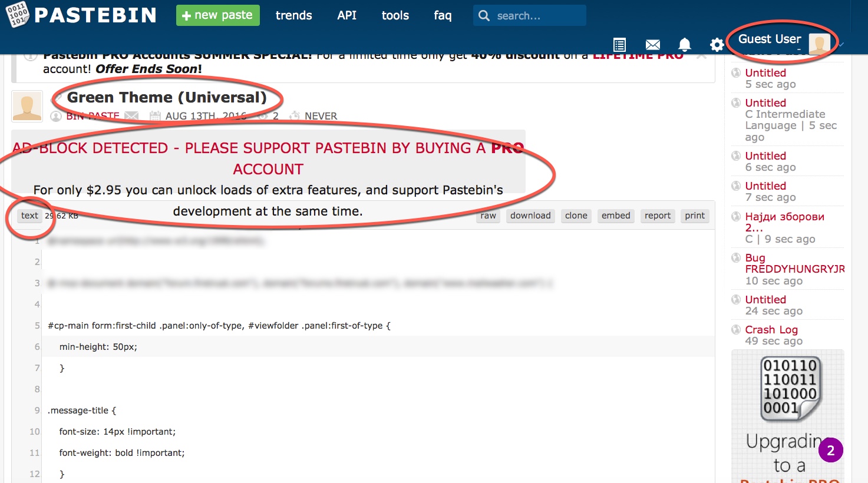Open the faq menu item
This screenshot has width=868, height=483.
point(443,16)
